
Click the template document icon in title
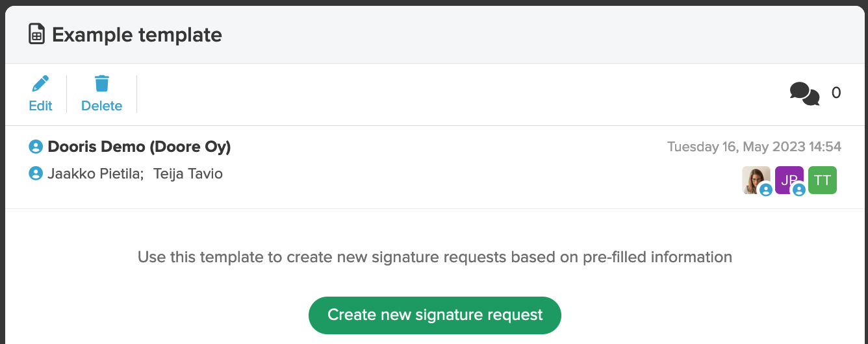tap(36, 34)
